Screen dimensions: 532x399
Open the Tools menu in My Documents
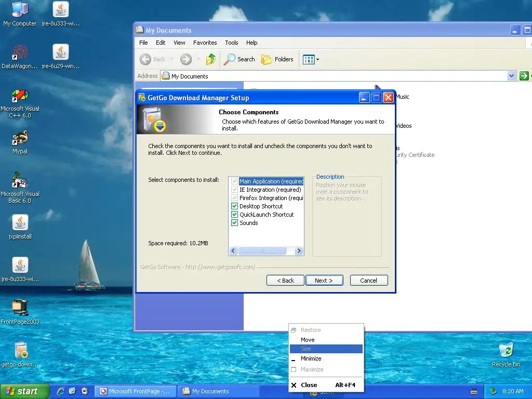pyautogui.click(x=231, y=43)
